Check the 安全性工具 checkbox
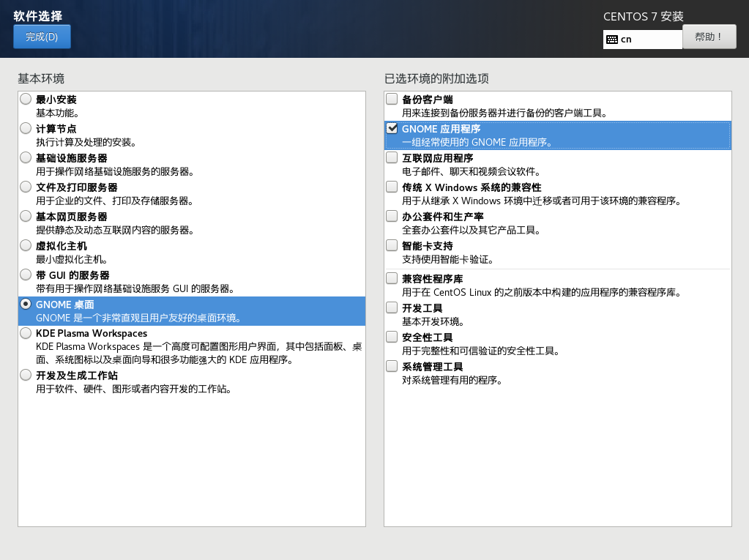Screen dimensions: 749x560 point(392,337)
